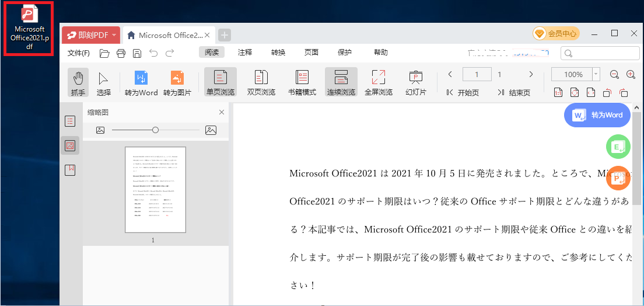Click the current page number field

(477, 74)
